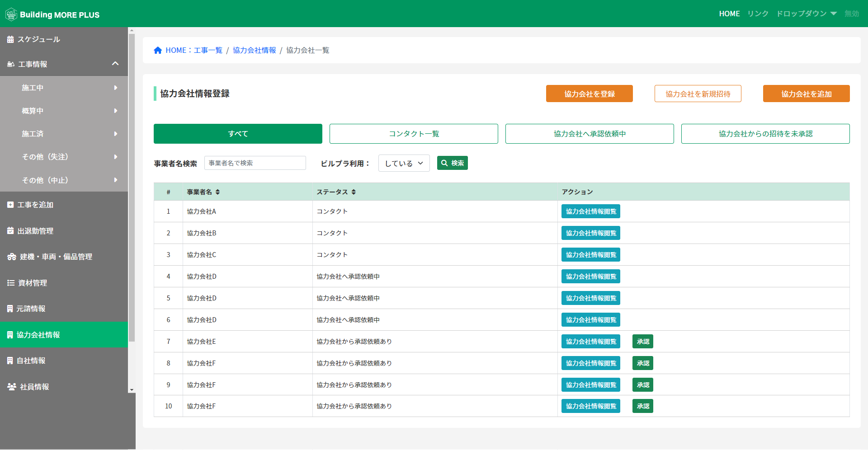The width and height of the screenshot is (868, 450).
Task: Click the magnifier icon on 検索 button
Action: click(x=445, y=163)
